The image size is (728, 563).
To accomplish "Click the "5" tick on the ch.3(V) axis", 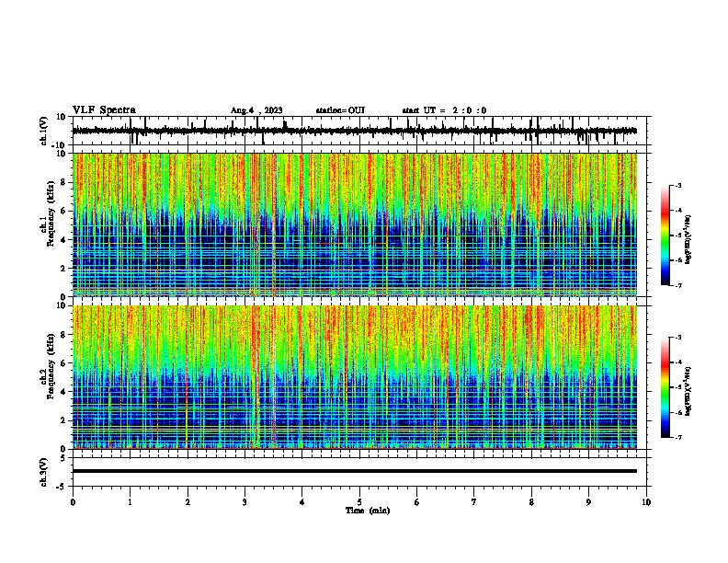I will [x=63, y=458].
